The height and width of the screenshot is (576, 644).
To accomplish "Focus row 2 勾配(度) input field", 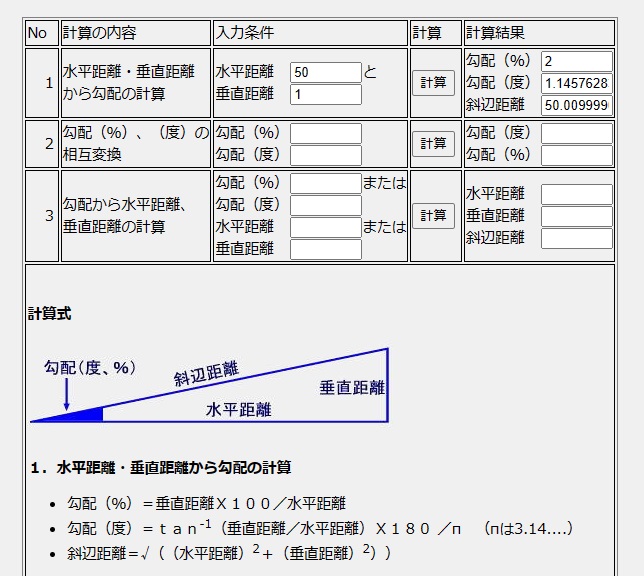I will click(326, 155).
